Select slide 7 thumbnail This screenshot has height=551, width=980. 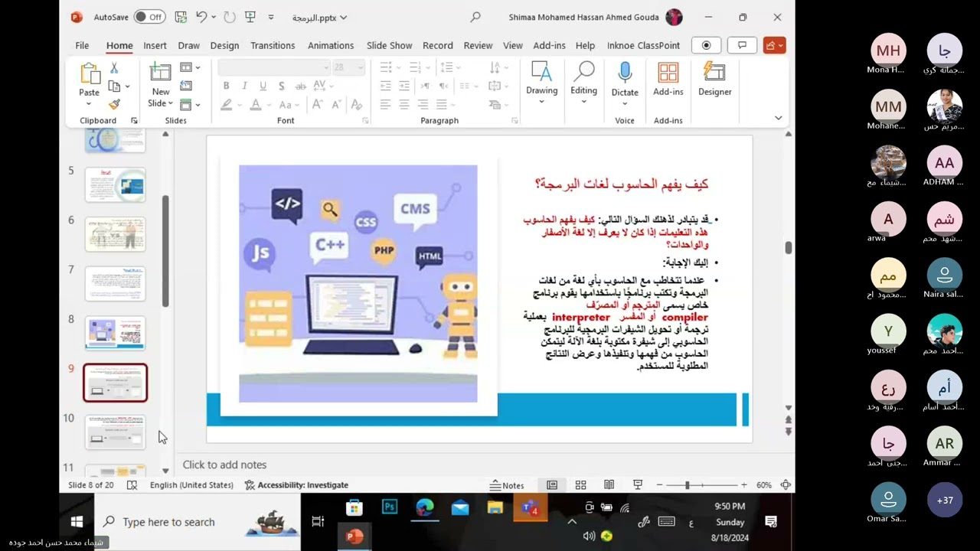pos(115,284)
